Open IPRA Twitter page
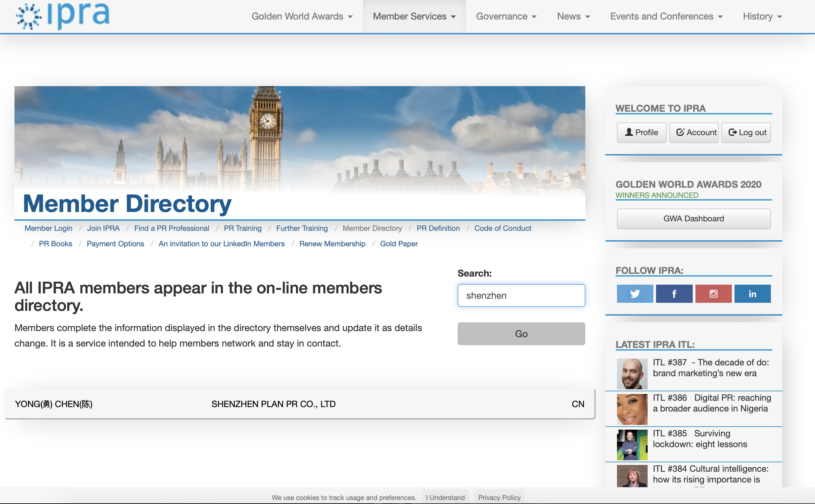815x504 pixels. pyautogui.click(x=635, y=294)
